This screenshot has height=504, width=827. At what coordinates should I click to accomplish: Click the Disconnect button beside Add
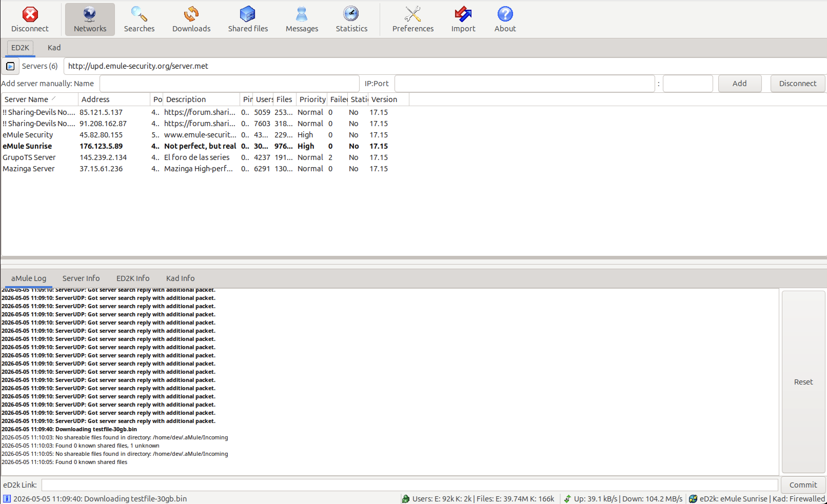coord(798,84)
